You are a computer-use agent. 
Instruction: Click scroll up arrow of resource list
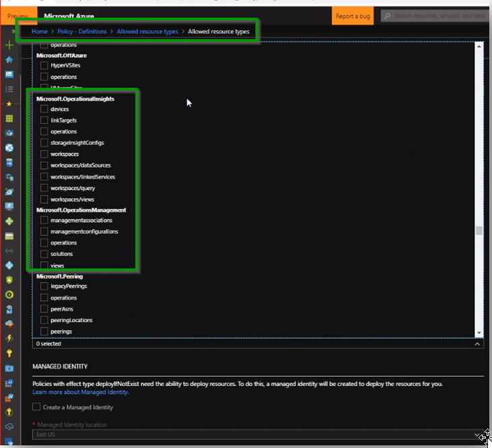point(479,46)
